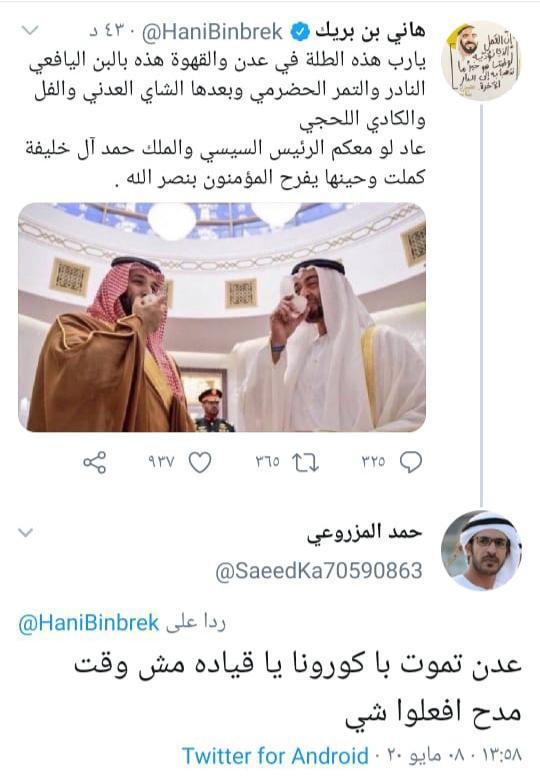Click the share icon under the tweet
This screenshot has height=782, width=540.
point(95,462)
